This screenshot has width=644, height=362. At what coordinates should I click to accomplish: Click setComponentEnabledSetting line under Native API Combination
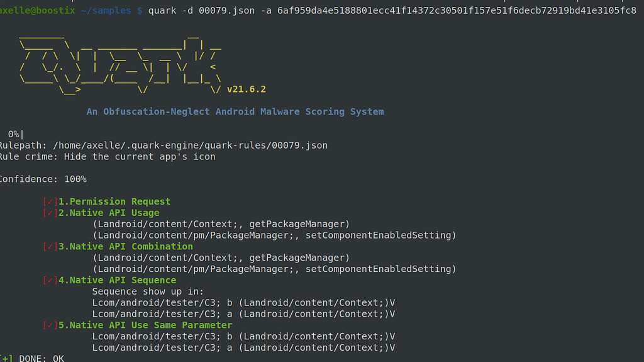274,269
